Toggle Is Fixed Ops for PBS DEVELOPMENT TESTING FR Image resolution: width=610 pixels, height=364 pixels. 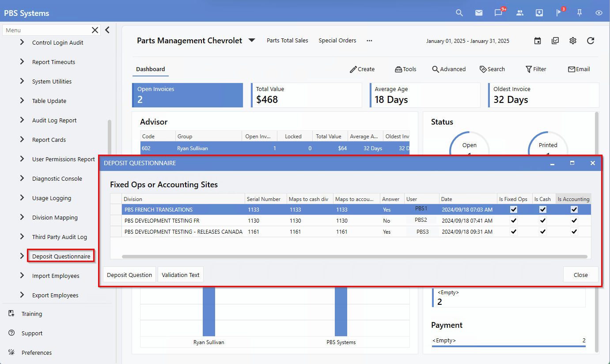point(514,220)
